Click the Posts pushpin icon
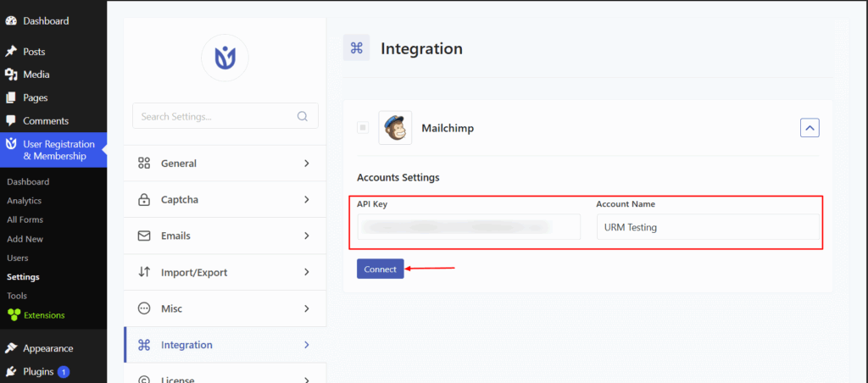Screen dimensions: 868x383 pos(11,52)
